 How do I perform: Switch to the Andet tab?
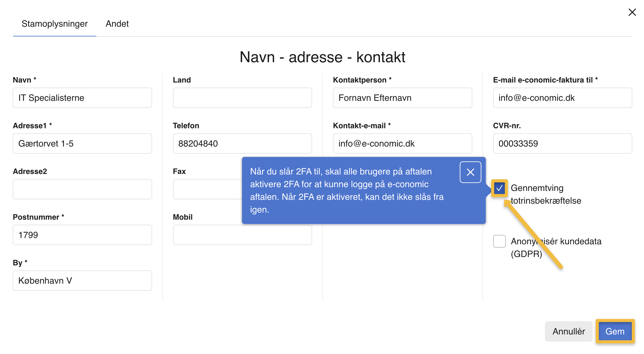pyautogui.click(x=117, y=24)
